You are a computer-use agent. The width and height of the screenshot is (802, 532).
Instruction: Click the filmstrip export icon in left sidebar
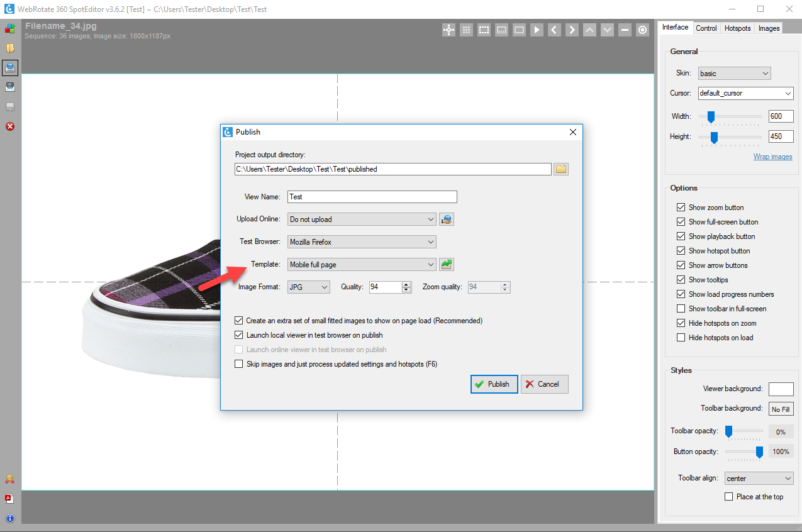click(10, 87)
